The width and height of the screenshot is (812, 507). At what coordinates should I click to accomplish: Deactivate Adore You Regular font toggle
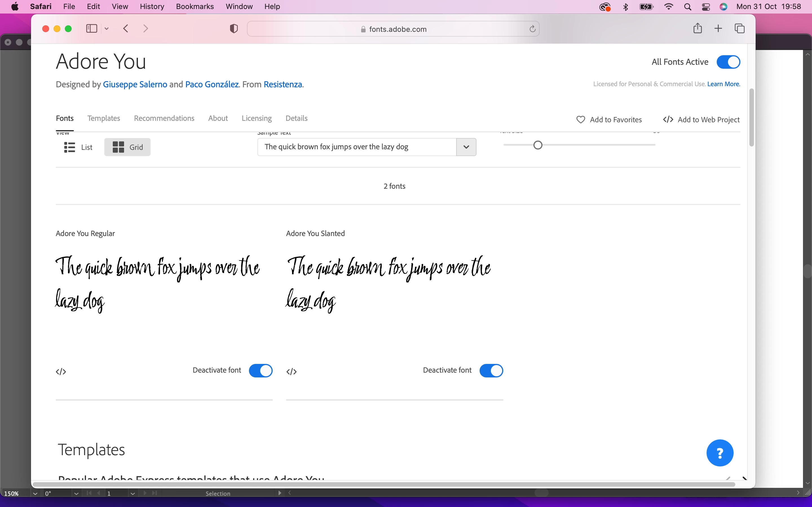[261, 370]
